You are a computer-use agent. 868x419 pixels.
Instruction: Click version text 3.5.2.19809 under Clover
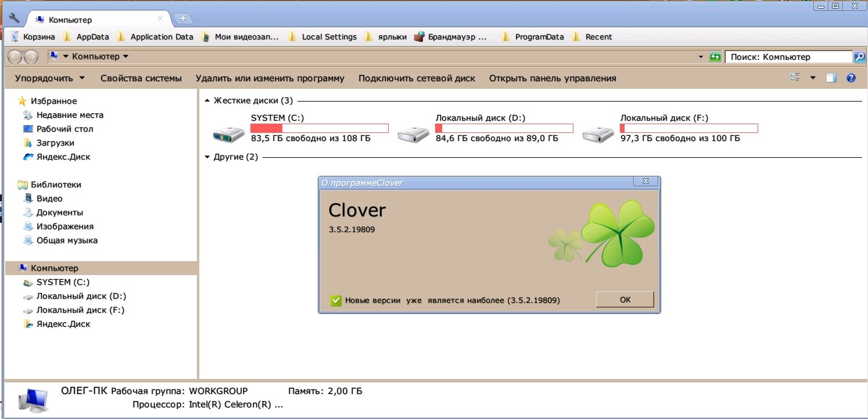click(351, 229)
